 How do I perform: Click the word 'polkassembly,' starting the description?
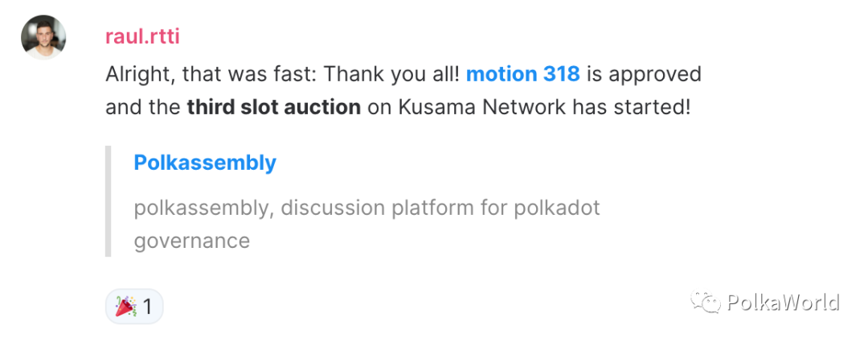[x=204, y=209]
